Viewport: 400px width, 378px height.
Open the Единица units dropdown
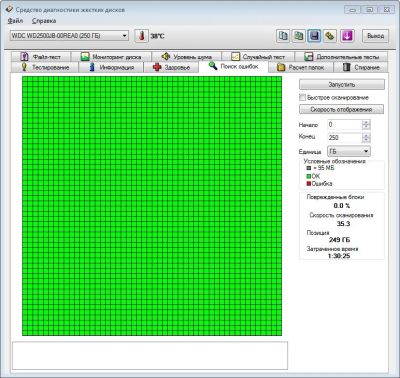tap(349, 151)
